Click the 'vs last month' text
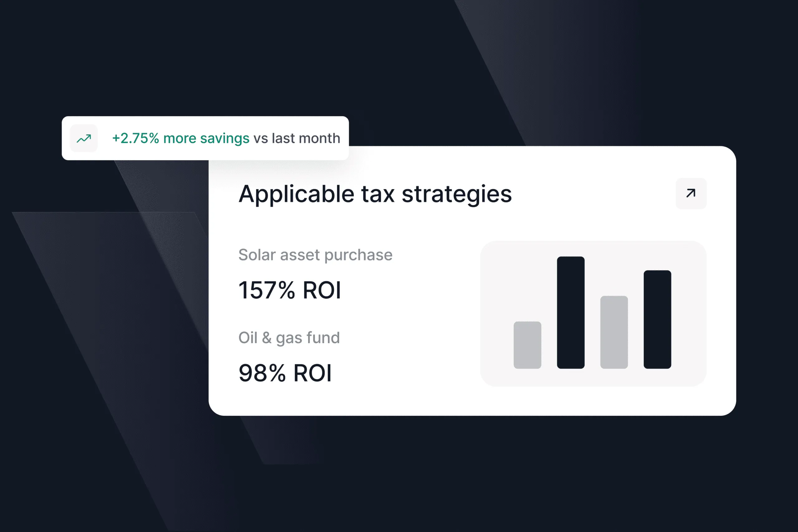Image resolution: width=798 pixels, height=532 pixels. coord(297,138)
